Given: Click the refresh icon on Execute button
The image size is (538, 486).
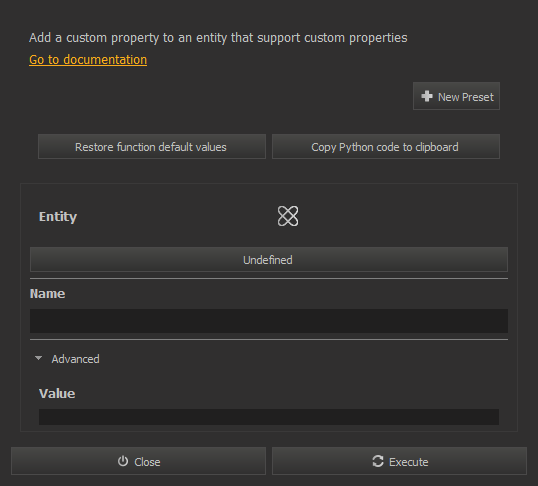Looking at the screenshot, I should [x=378, y=461].
